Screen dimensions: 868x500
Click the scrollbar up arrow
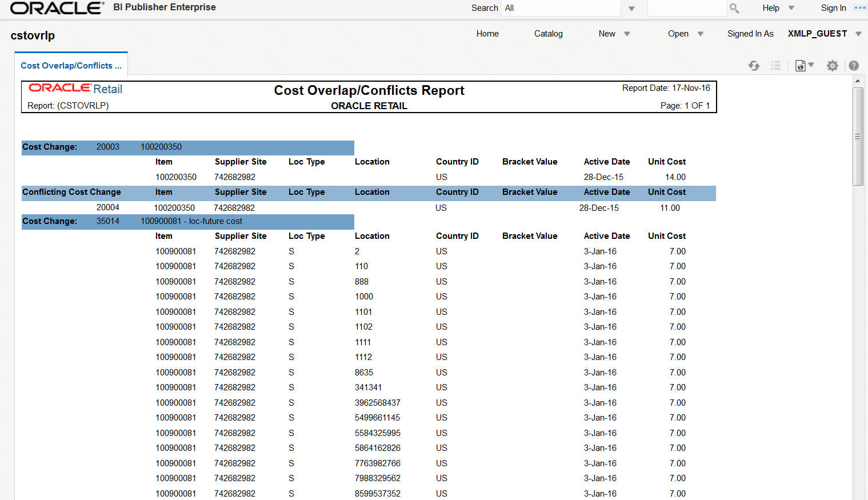(858, 81)
